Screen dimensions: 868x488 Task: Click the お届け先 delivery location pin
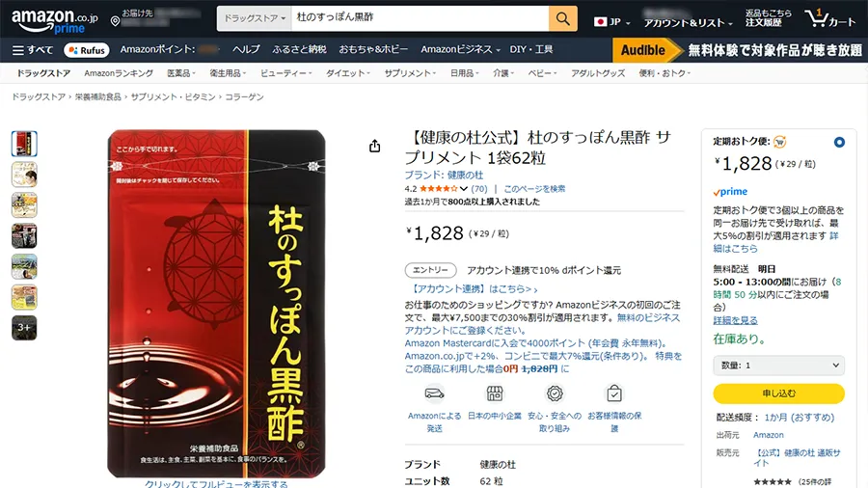tap(115, 21)
